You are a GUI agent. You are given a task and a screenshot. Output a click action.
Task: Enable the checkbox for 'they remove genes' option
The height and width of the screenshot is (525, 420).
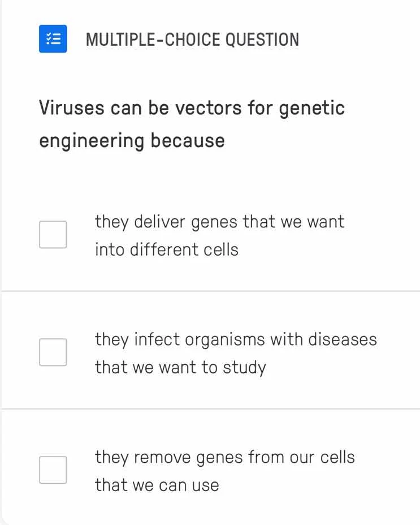pyautogui.click(x=53, y=469)
